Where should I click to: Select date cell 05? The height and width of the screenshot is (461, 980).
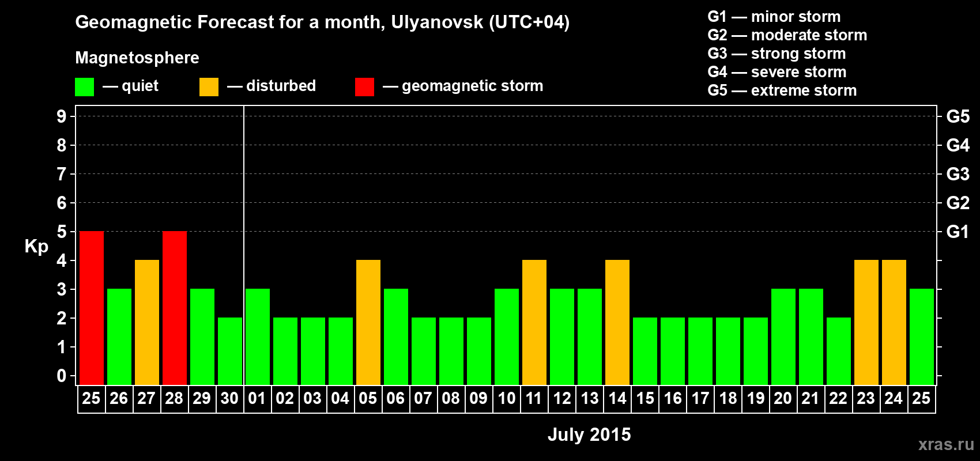[368, 399]
